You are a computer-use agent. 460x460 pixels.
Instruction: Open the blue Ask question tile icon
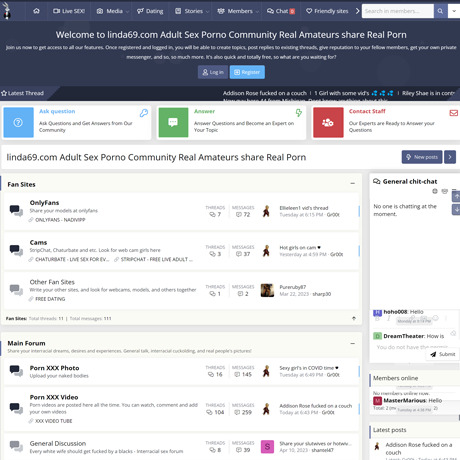(x=18, y=122)
